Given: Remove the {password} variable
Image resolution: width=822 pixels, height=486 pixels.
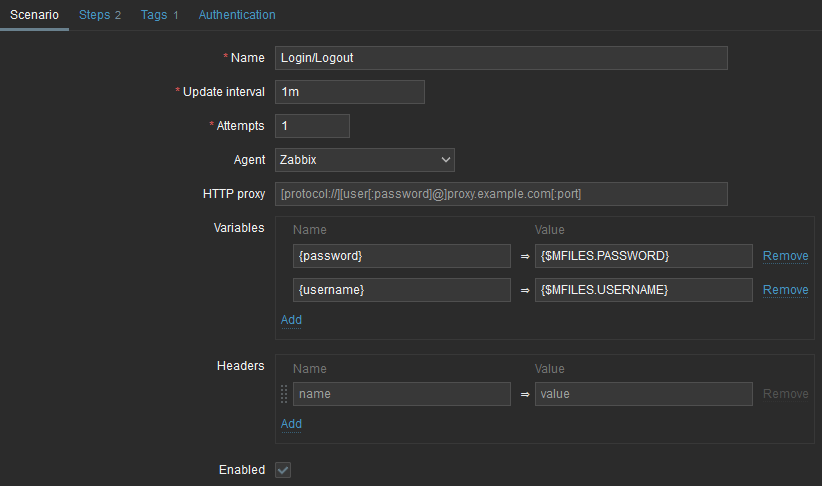Looking at the screenshot, I should [x=785, y=256].
